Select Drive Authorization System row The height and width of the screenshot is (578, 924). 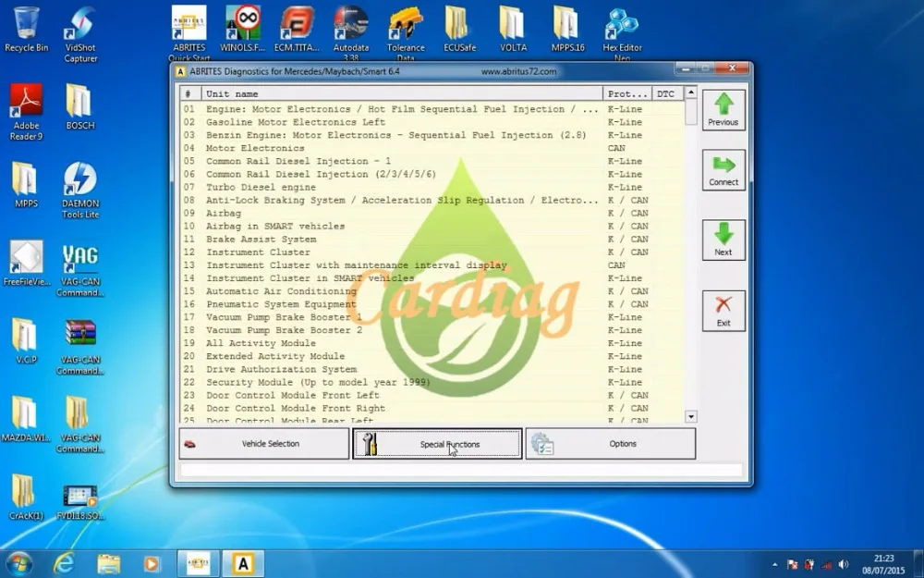pos(432,369)
